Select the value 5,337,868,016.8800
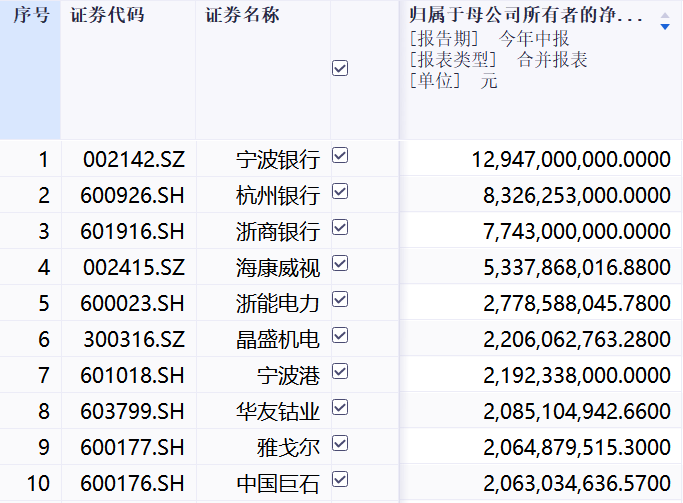Image resolution: width=683 pixels, height=503 pixels. pyautogui.click(x=577, y=267)
